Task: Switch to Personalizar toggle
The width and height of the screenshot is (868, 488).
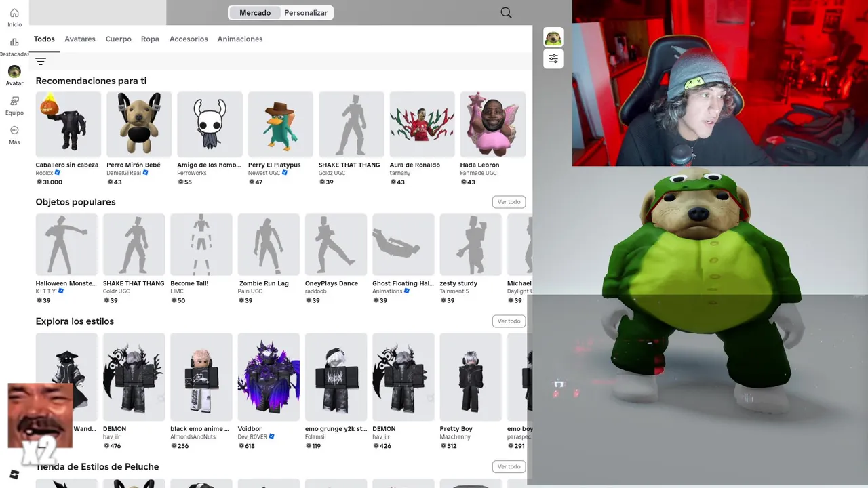Action: pos(306,13)
